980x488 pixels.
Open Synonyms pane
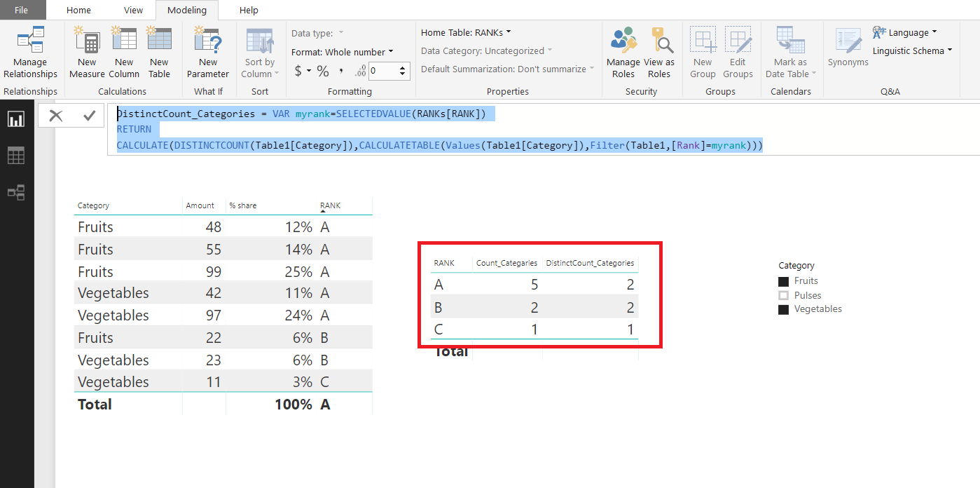tap(848, 47)
